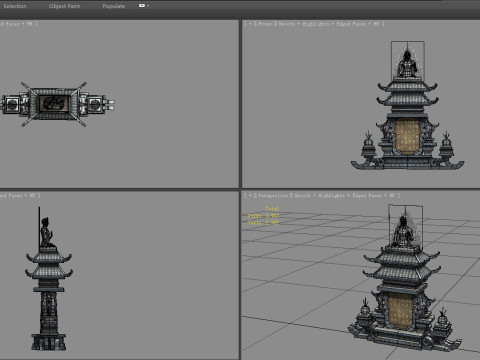Select the golden inscription panel in Front viewport
The image size is (480, 360).
click(407, 137)
